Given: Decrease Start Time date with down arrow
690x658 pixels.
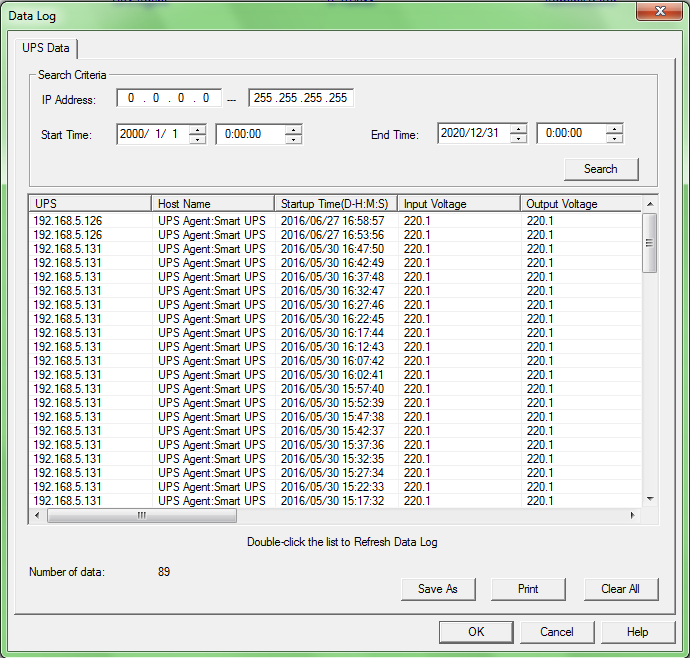Looking at the screenshot, I should (198, 139).
